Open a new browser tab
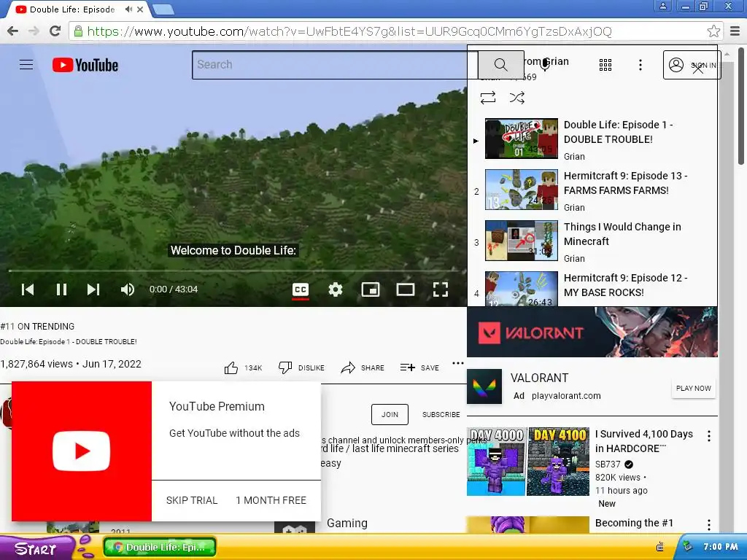 (164, 9)
